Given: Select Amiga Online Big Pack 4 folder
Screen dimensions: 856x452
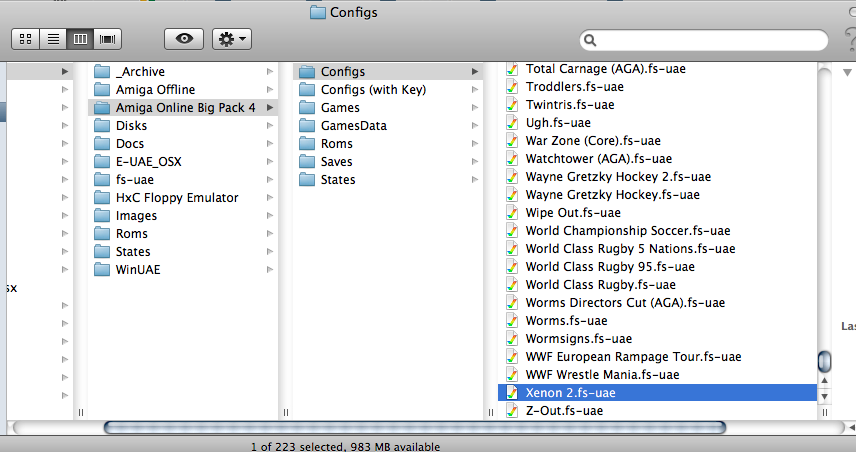Looking at the screenshot, I should [183, 108].
